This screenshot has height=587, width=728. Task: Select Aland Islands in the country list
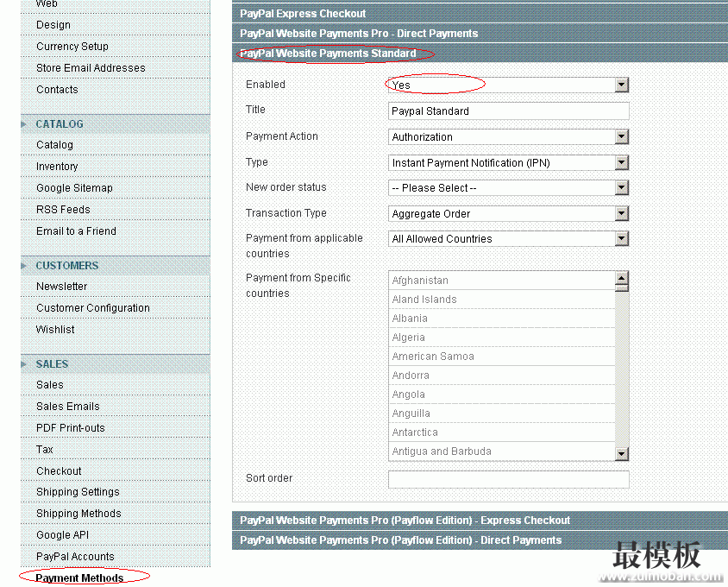(501, 300)
